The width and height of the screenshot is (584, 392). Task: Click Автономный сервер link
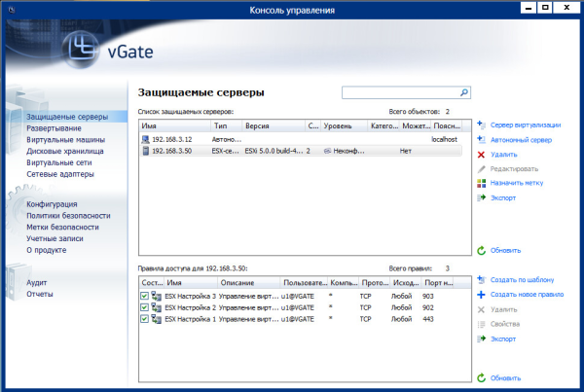(521, 140)
